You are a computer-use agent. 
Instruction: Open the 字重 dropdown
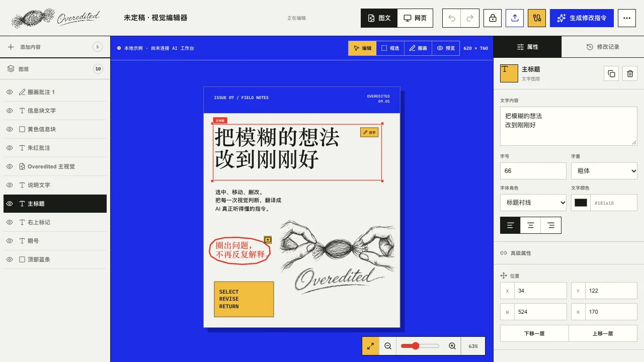[604, 171]
